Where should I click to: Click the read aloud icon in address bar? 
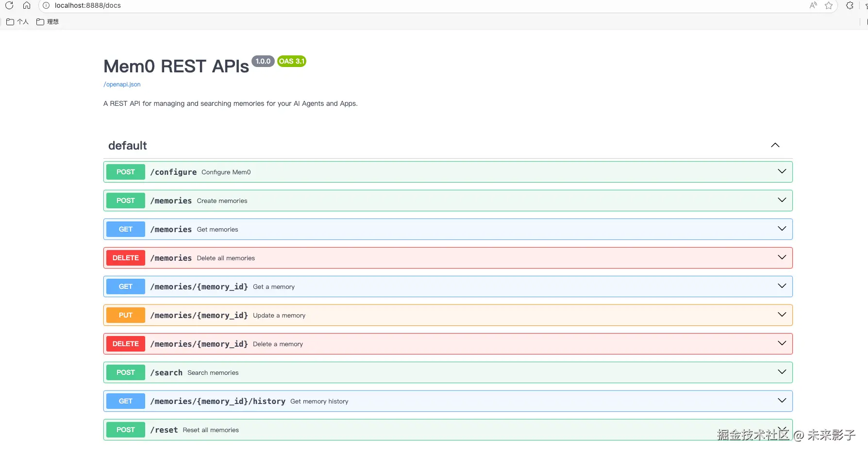click(x=813, y=5)
